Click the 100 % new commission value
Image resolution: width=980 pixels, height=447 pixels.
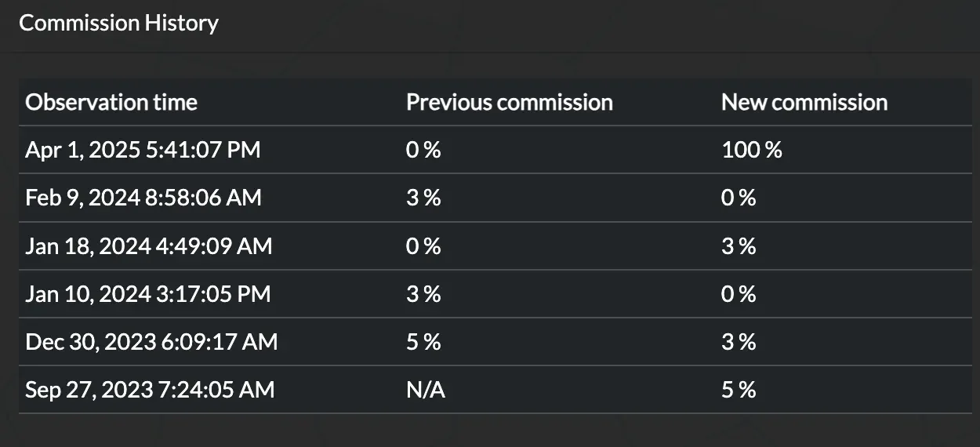(x=752, y=150)
